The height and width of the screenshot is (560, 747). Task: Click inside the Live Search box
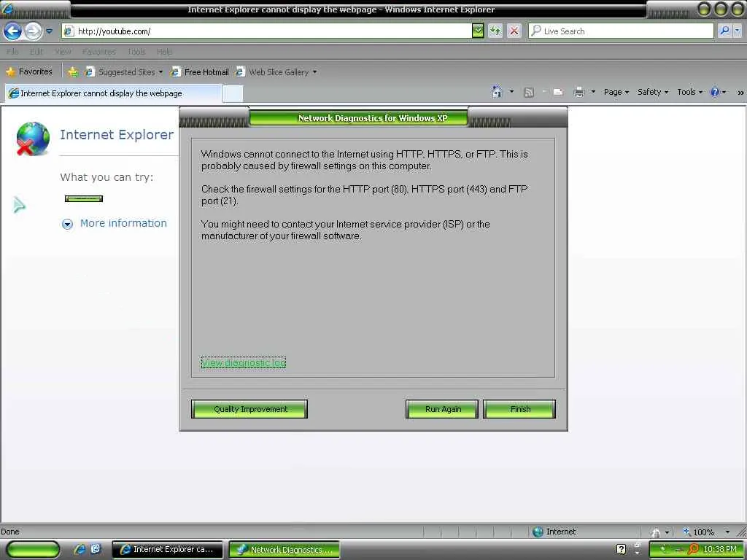pyautogui.click(x=621, y=31)
